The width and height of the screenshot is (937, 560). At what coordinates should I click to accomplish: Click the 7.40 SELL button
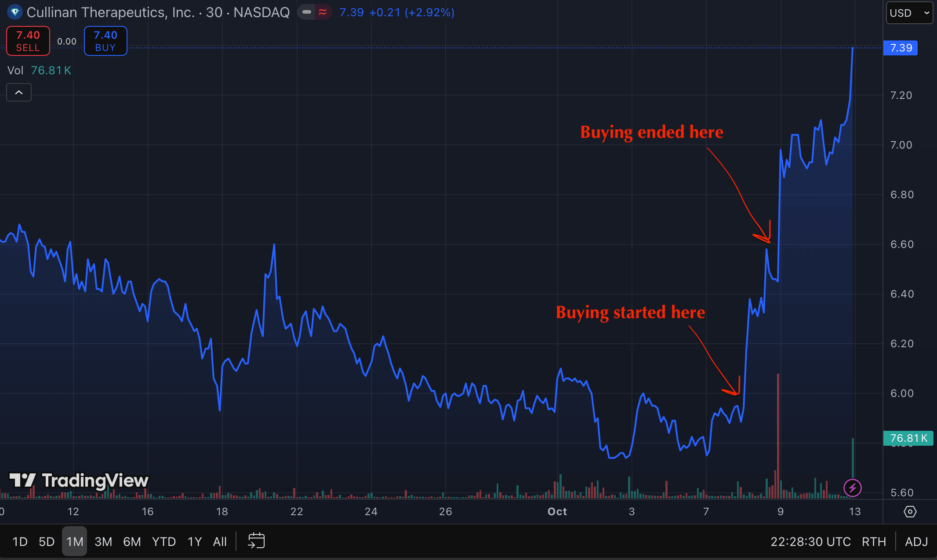[x=28, y=41]
